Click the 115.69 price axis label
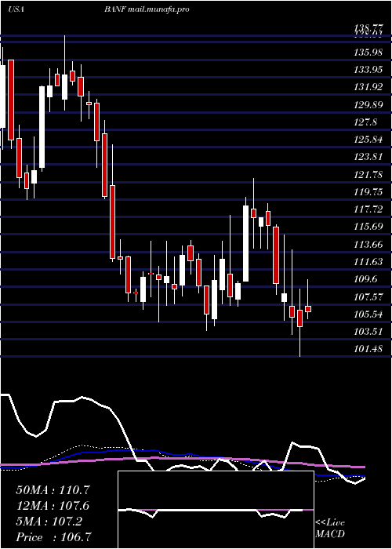The width and height of the screenshot is (392, 549). (x=368, y=227)
